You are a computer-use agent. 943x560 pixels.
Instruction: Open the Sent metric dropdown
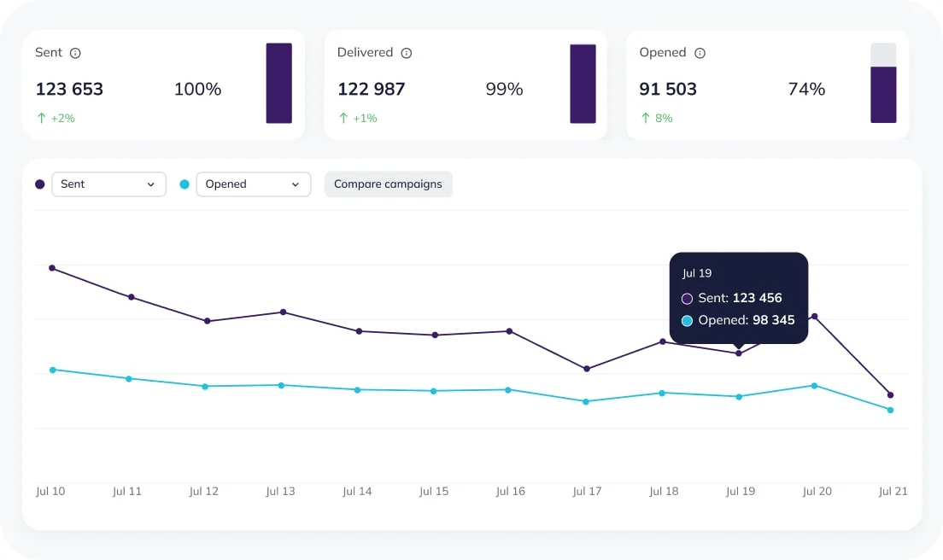pyautogui.click(x=108, y=184)
